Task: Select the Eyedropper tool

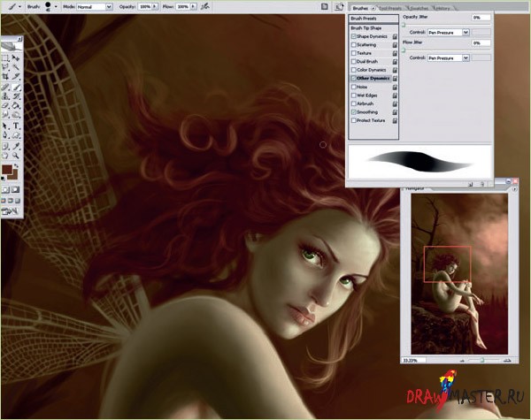Action: 16,146
